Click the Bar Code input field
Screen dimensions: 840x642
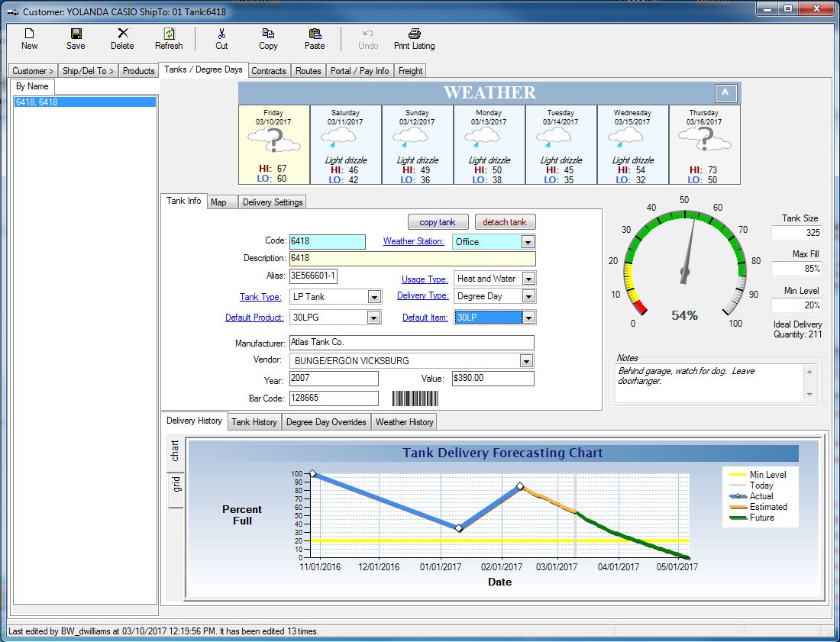[x=334, y=398]
